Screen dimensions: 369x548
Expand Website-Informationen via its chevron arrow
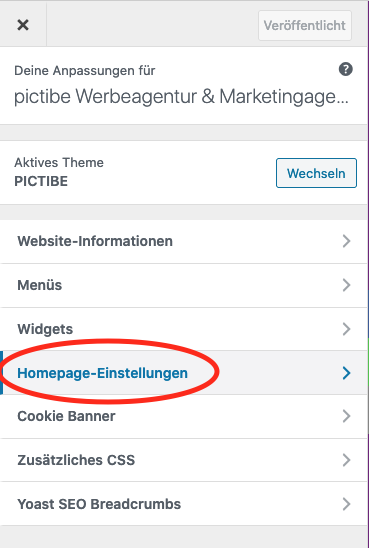[346, 241]
